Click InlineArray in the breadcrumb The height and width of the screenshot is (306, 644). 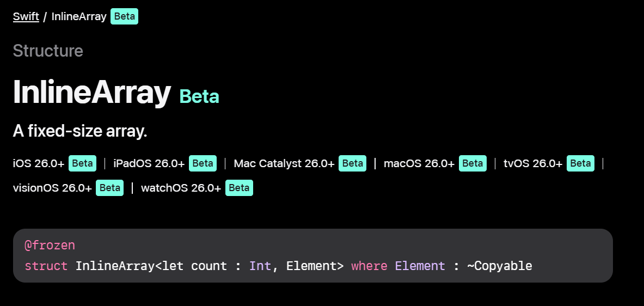[x=79, y=17]
